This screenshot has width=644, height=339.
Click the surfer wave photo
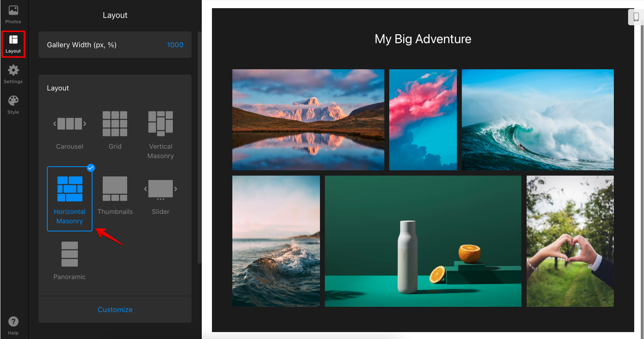(538, 119)
